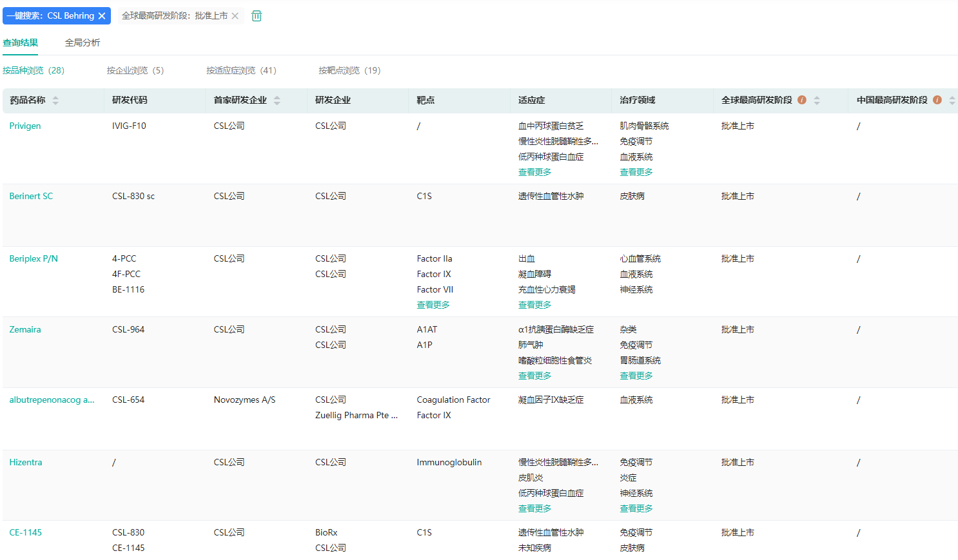Click info icon beside 中国最高研发阶段
This screenshot has width=958, height=560.
click(937, 100)
